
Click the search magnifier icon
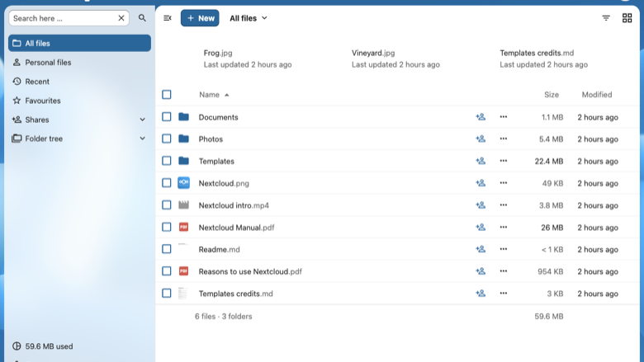[142, 18]
